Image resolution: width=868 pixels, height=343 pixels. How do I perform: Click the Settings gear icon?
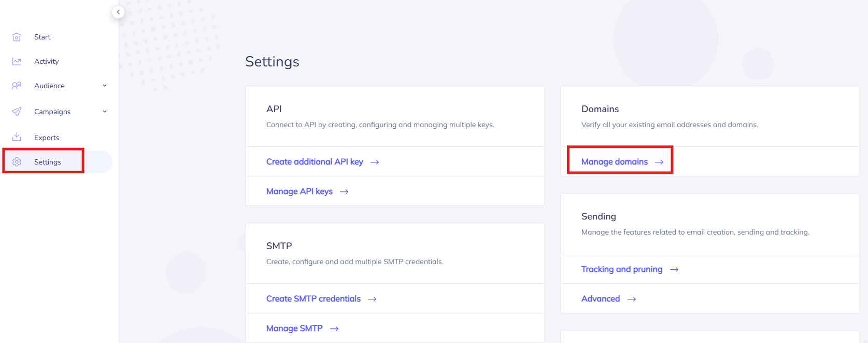(x=17, y=162)
